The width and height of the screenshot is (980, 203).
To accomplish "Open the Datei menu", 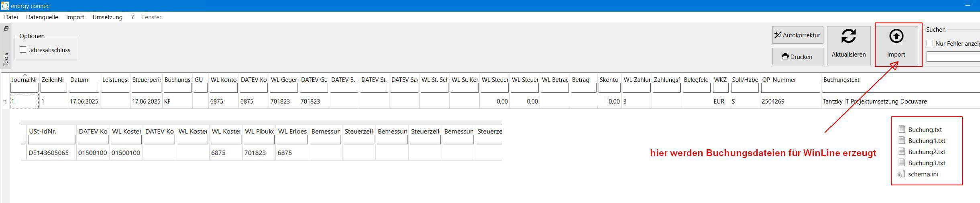I will 11,17.
